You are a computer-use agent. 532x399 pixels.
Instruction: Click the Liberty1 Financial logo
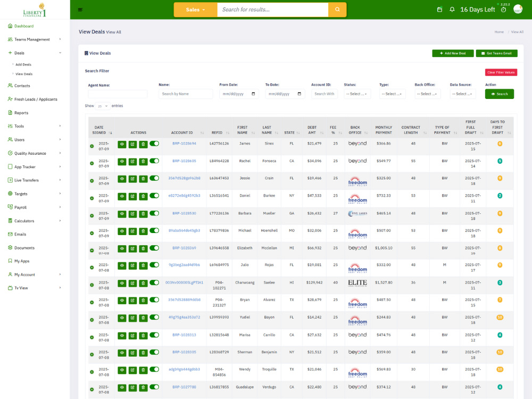coord(35,10)
